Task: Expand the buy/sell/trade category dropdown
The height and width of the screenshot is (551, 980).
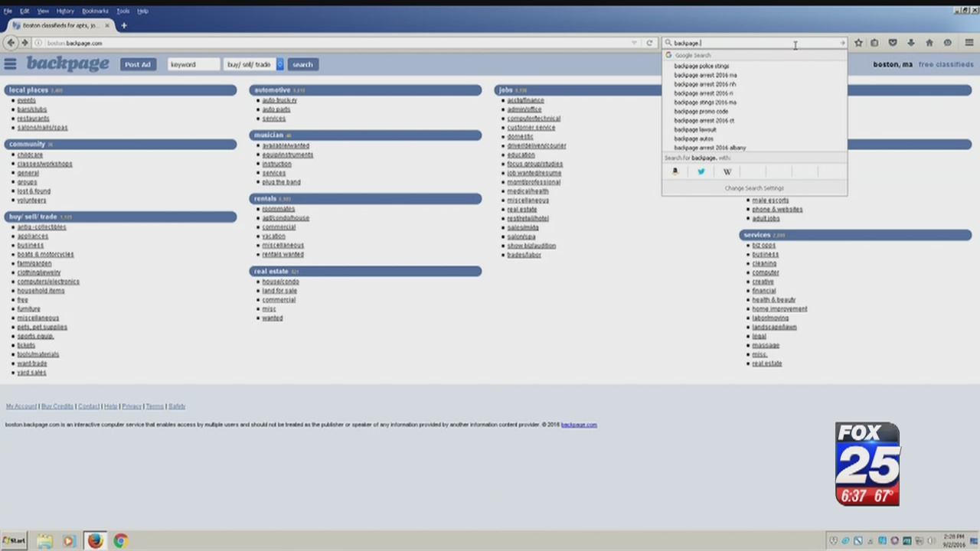Action: click(x=279, y=64)
